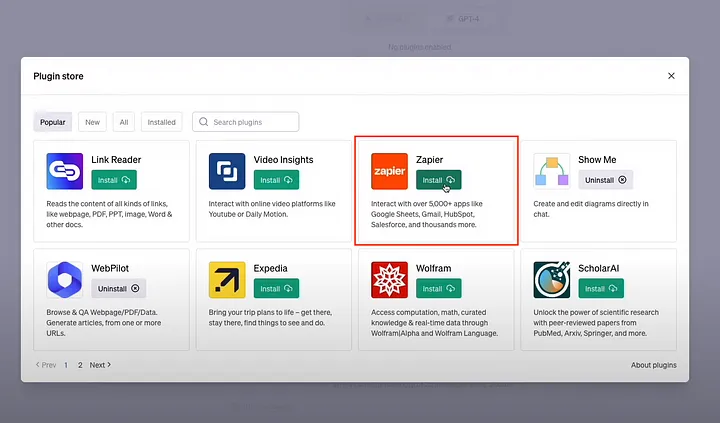Viewport: 720px width, 423px height.
Task: Select the Popular filter tab
Action: (x=53, y=122)
